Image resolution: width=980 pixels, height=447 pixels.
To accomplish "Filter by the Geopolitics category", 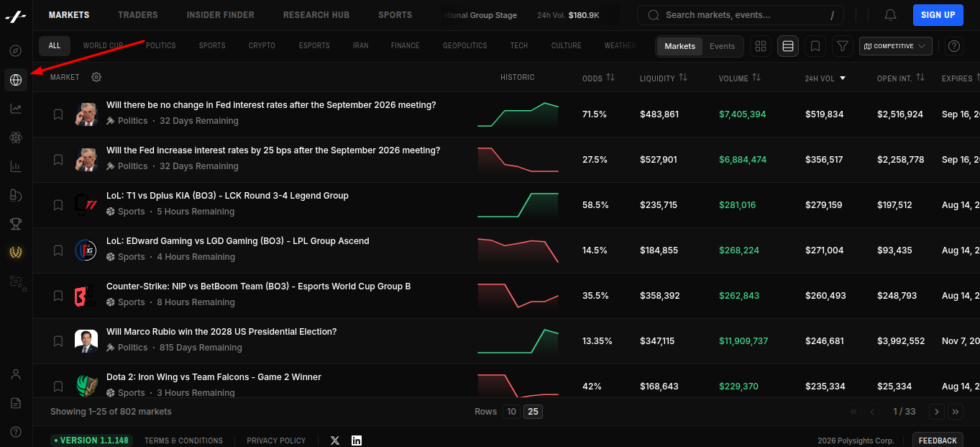I will pos(464,46).
